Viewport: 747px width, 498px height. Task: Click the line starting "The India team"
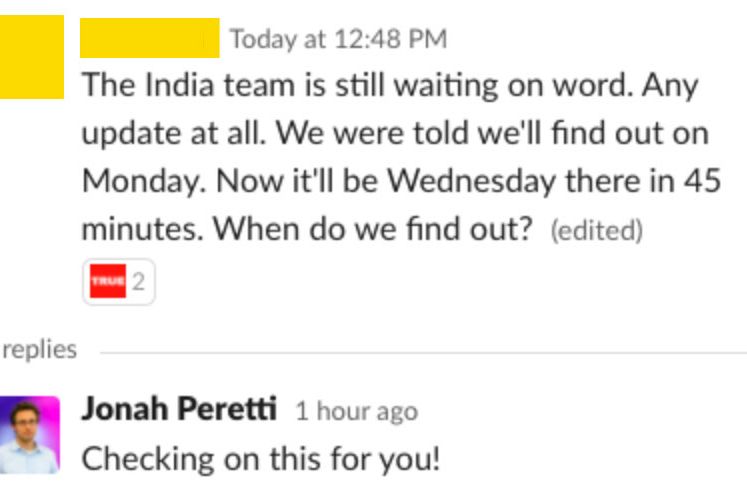[x=389, y=86]
